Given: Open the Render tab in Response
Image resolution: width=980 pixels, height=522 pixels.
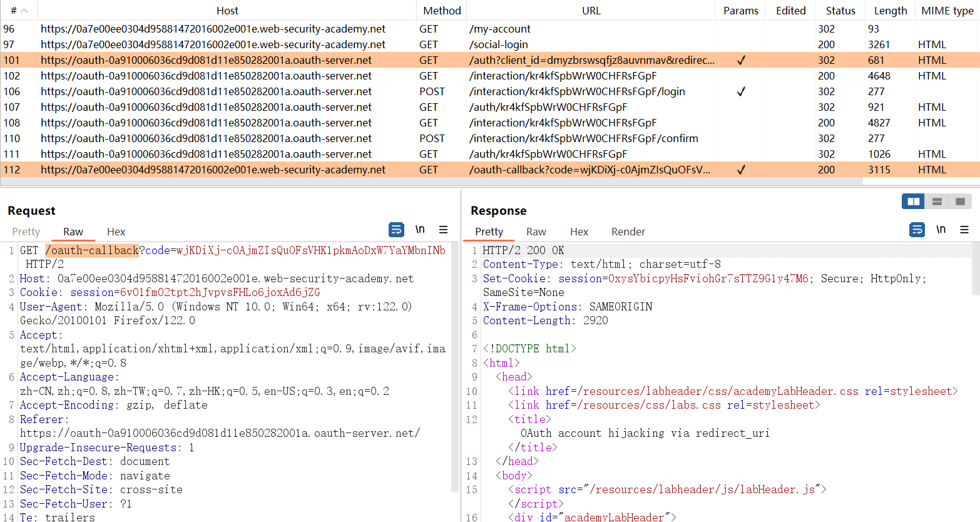Looking at the screenshot, I should click(628, 232).
